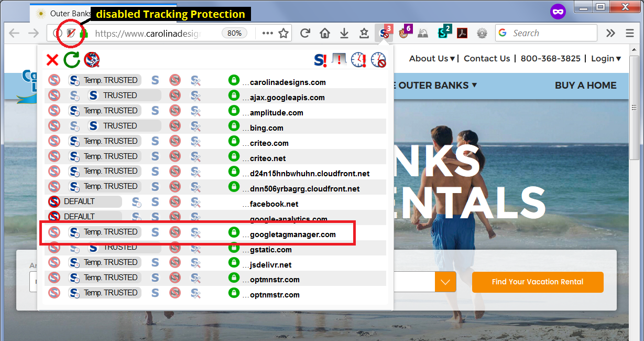Screen dimensions: 644x341
Task: Set ajax.googleapis.com to Temp. Trusted
Action: (75, 95)
